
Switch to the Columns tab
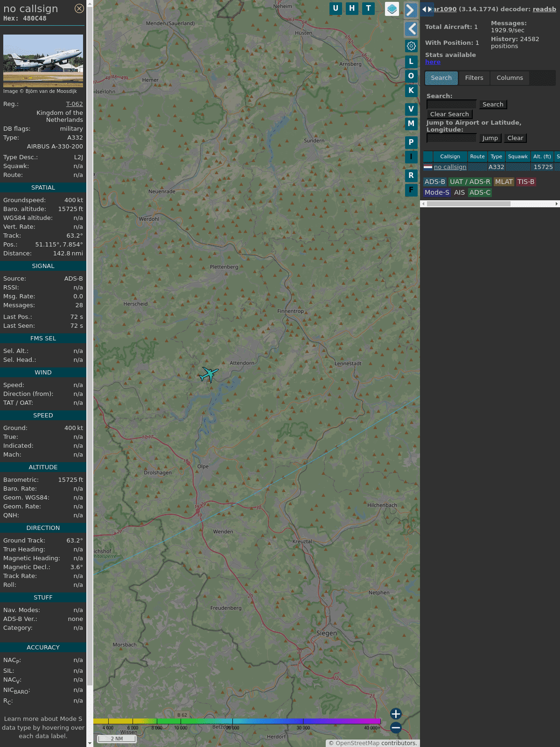point(510,78)
